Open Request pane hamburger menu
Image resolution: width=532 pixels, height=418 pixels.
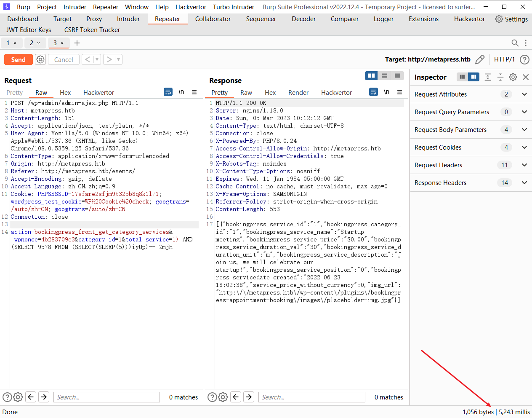click(194, 92)
